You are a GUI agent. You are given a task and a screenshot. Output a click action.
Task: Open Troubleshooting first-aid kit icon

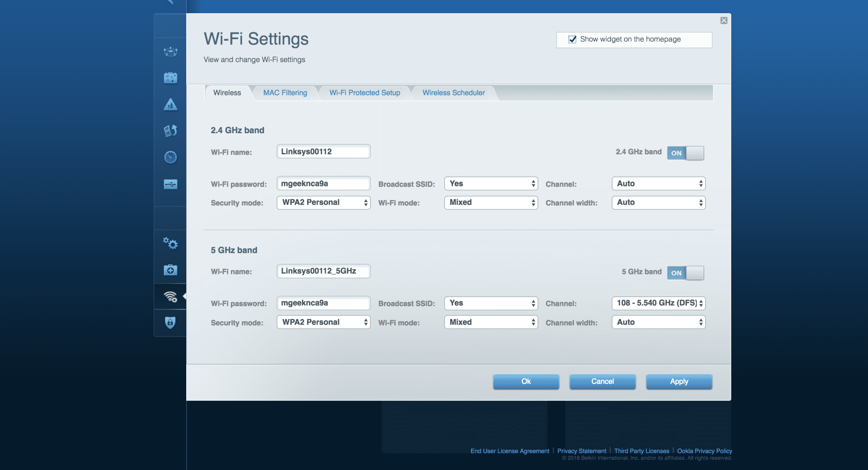point(170,270)
